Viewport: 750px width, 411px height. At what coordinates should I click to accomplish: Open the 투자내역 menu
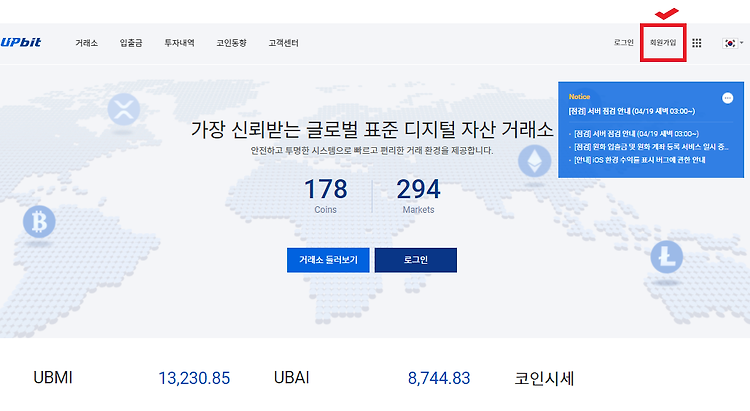179,43
